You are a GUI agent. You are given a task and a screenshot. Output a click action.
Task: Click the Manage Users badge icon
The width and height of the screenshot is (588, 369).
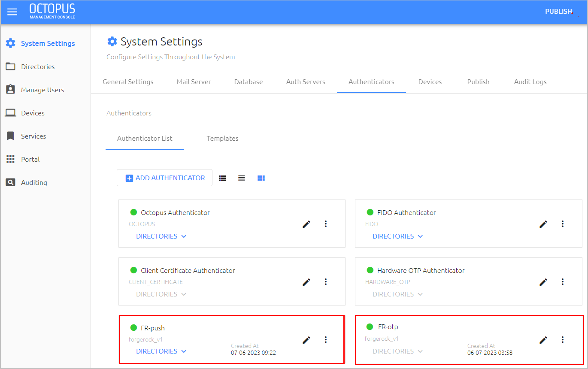pyautogui.click(x=10, y=90)
